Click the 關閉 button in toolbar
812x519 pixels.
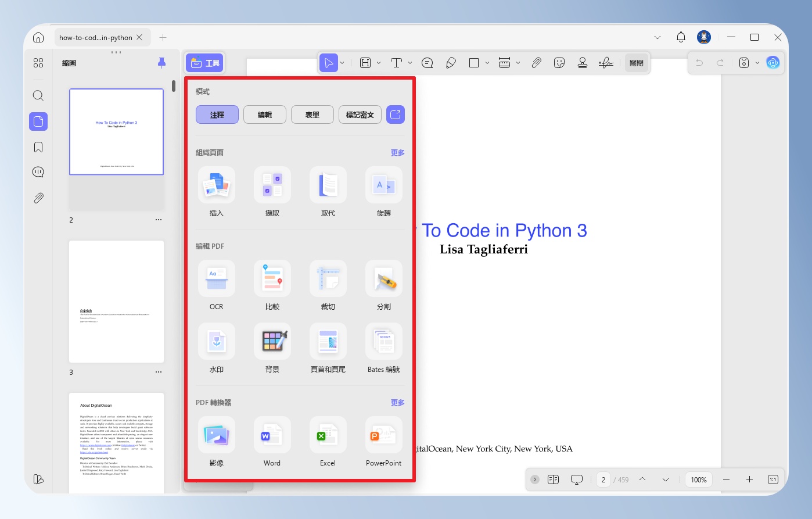[x=637, y=63]
